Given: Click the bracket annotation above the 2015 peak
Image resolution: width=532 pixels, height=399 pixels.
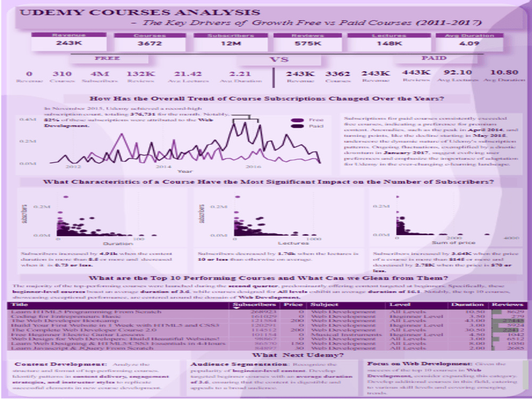Looking at the screenshot, I should pos(246,118).
